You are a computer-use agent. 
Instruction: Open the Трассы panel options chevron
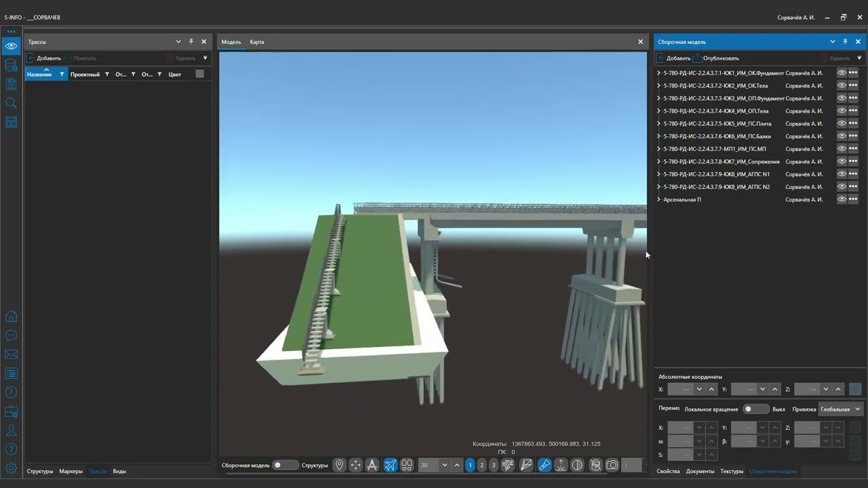tap(178, 41)
